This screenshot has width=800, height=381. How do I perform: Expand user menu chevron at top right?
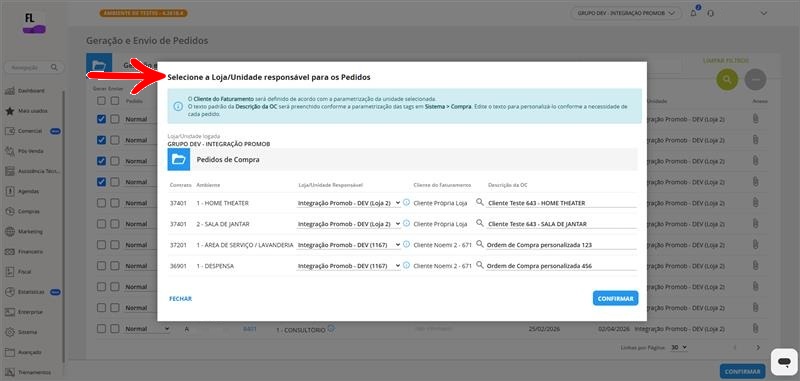tap(764, 13)
